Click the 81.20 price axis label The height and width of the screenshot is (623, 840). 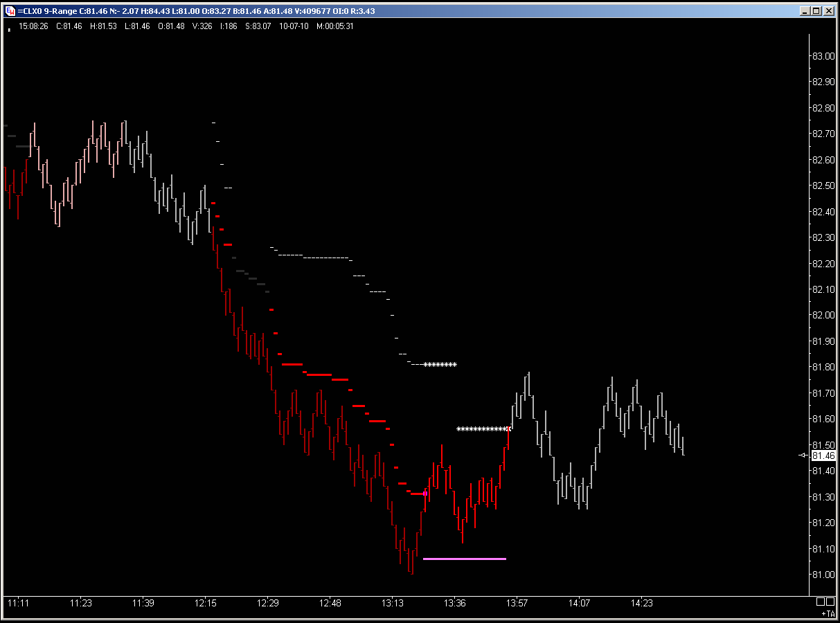[x=823, y=523]
